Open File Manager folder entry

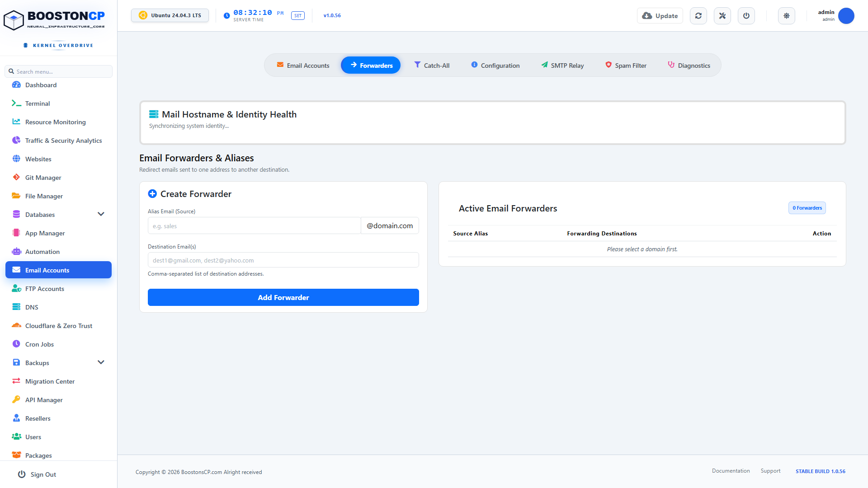(58, 196)
